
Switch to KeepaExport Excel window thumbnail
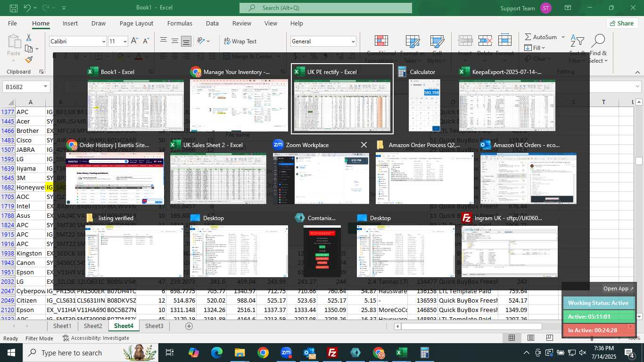(507, 105)
